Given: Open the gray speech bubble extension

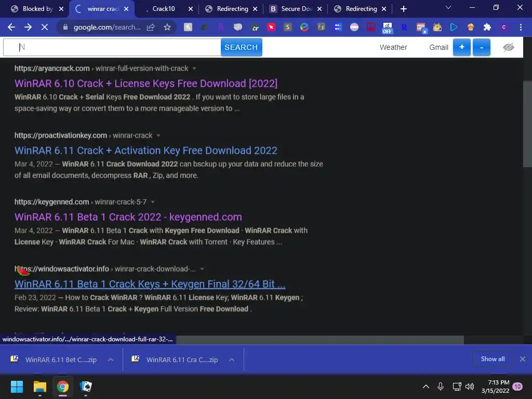Looking at the screenshot, I should (238, 27).
